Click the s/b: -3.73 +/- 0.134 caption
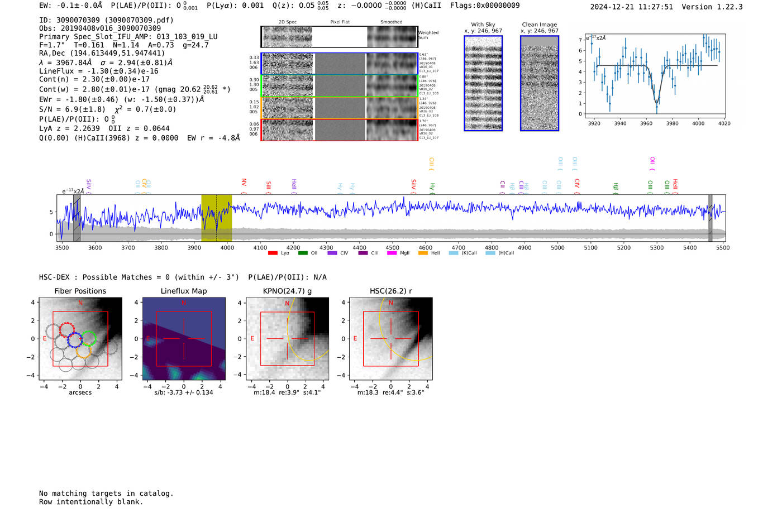Screen dimensions: 782x532 coord(184,392)
